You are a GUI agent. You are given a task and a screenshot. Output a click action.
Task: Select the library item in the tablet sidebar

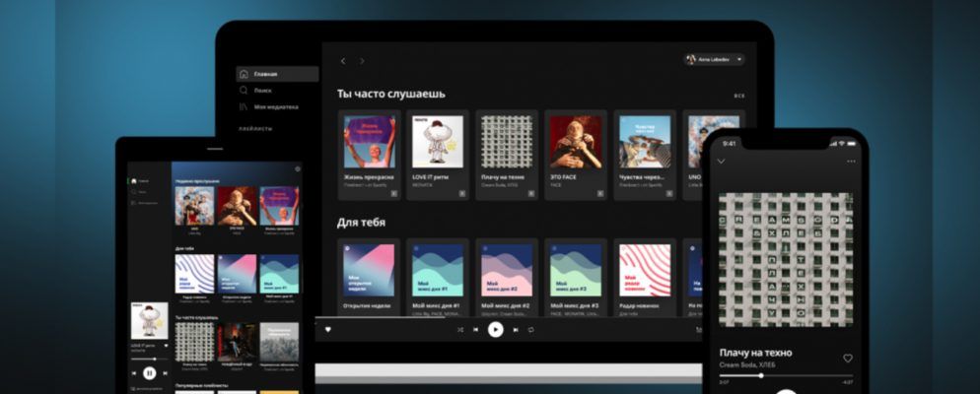(144, 203)
